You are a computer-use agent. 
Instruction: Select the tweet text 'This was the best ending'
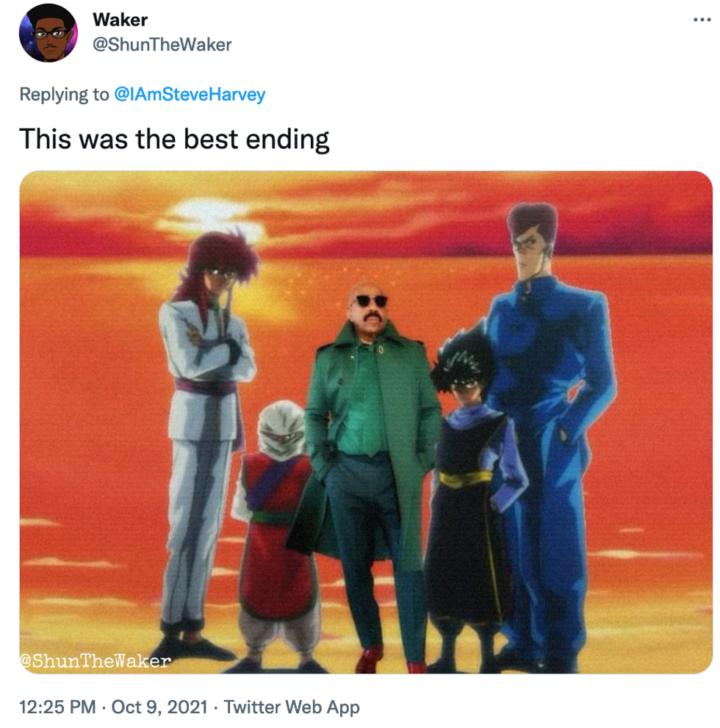[x=174, y=140]
